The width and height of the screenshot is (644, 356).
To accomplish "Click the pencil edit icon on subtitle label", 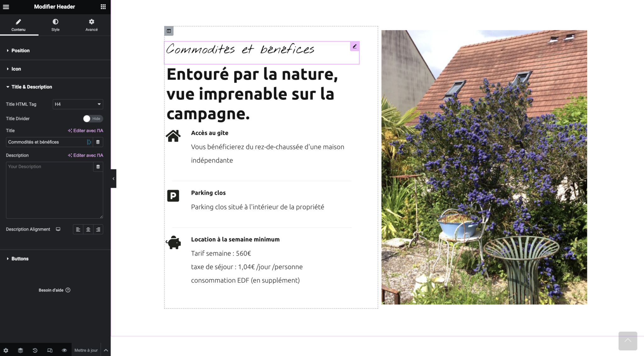I will [x=354, y=46].
